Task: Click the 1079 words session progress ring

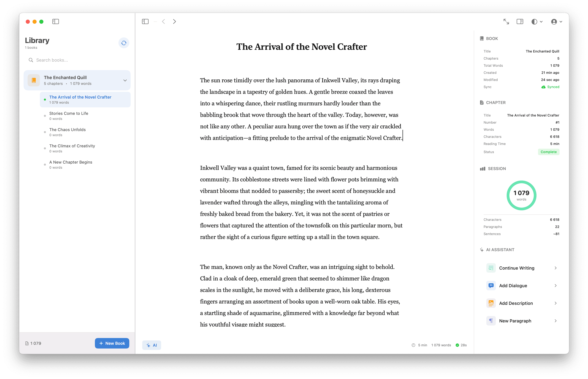Action: click(x=521, y=195)
